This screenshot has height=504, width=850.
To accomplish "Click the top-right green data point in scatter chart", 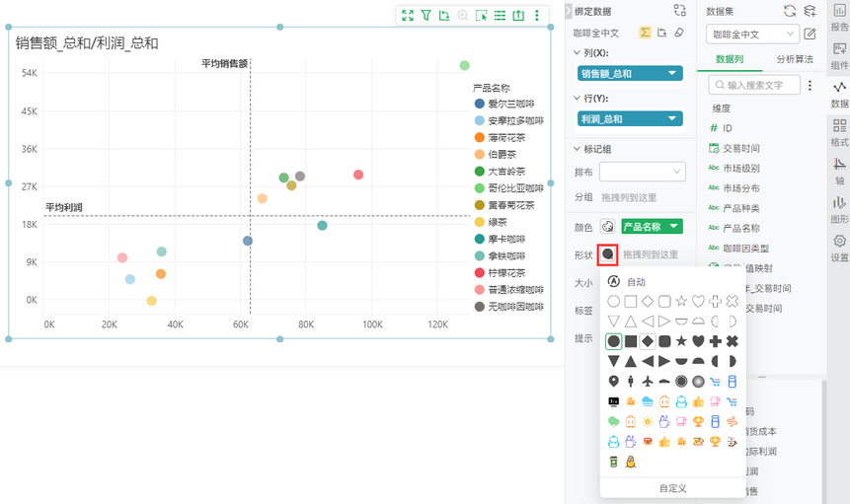I will [x=465, y=65].
